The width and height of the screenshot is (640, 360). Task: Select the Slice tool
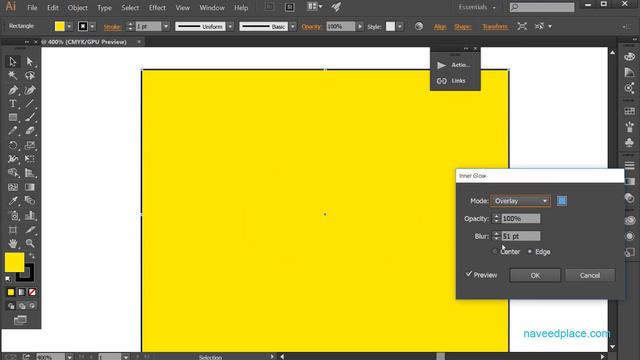29,230
